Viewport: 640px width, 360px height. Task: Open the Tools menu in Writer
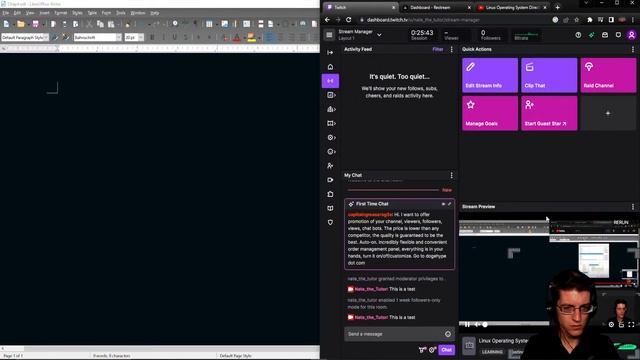pos(120,13)
